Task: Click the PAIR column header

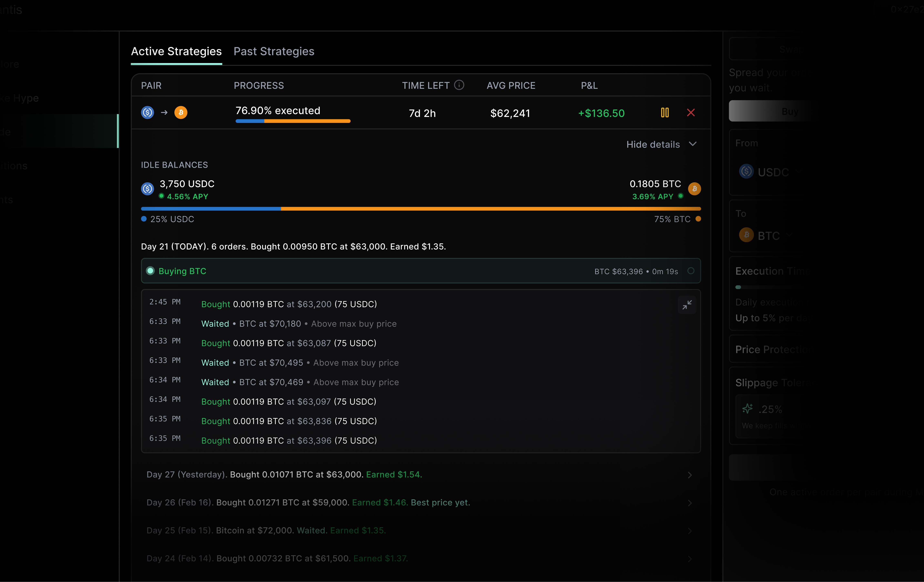Action: (151, 85)
